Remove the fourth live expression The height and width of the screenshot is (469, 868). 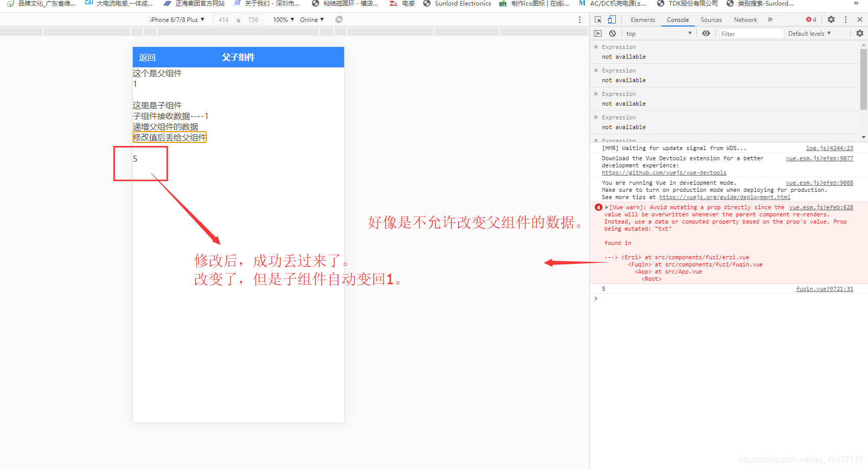tap(596, 117)
